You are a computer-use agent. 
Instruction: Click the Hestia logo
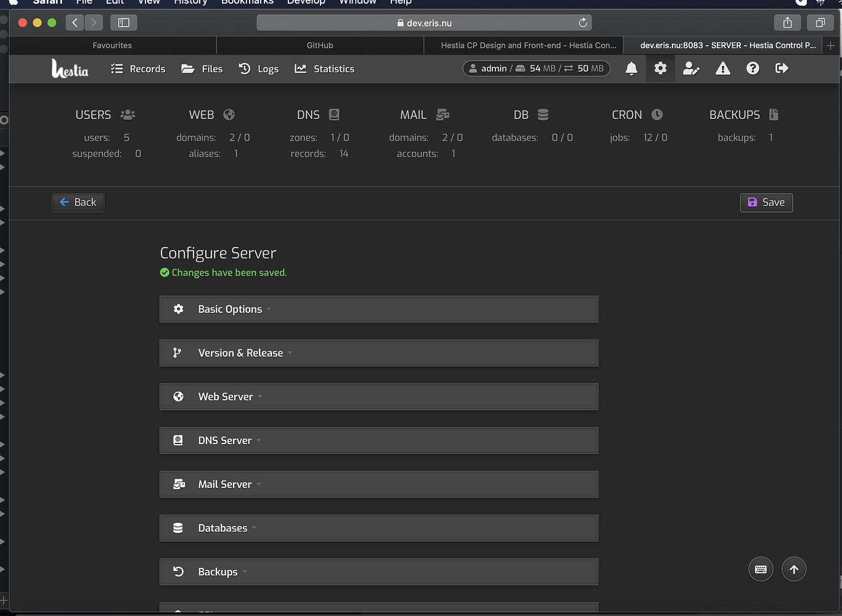click(70, 68)
